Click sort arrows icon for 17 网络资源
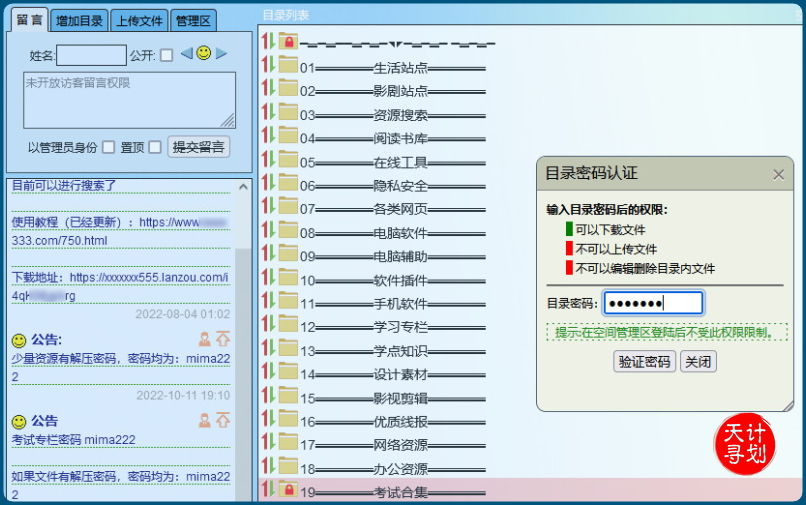Image resolution: width=806 pixels, height=505 pixels. coord(268,442)
